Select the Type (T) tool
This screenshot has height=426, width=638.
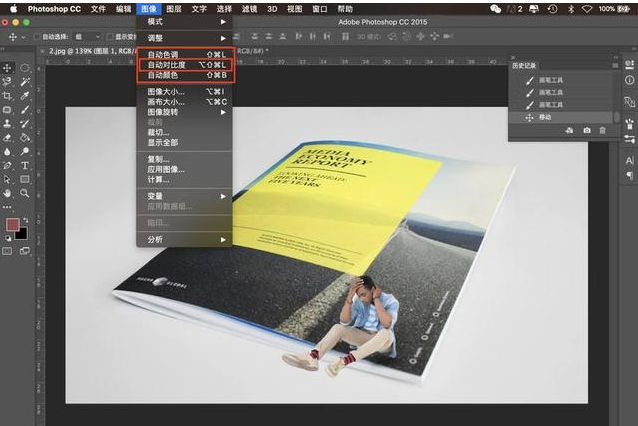24,165
